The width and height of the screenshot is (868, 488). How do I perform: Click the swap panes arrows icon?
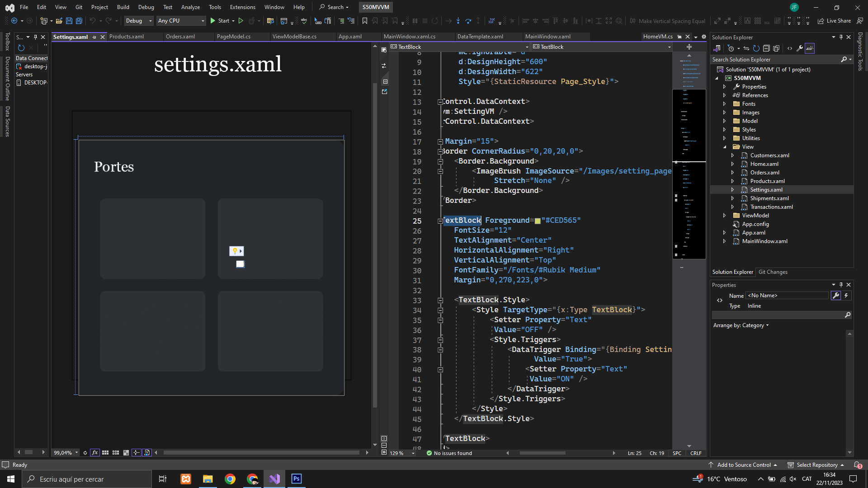pyautogui.click(x=384, y=66)
